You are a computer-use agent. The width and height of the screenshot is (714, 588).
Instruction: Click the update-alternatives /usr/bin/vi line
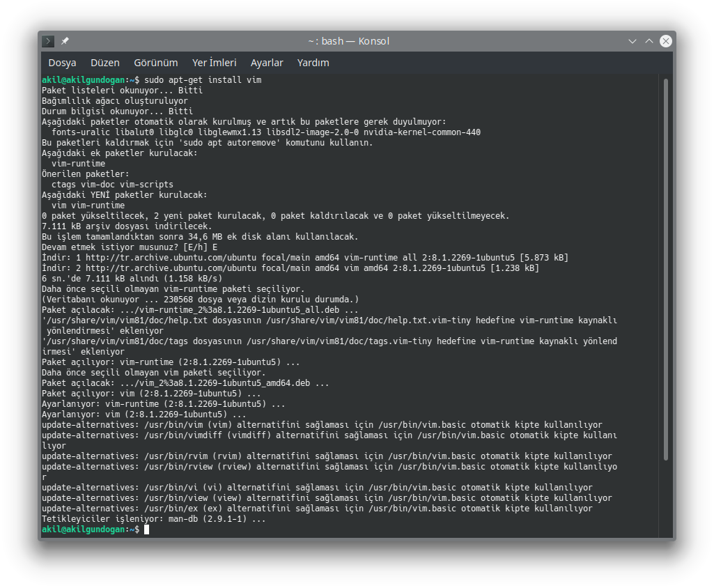pos(318,488)
